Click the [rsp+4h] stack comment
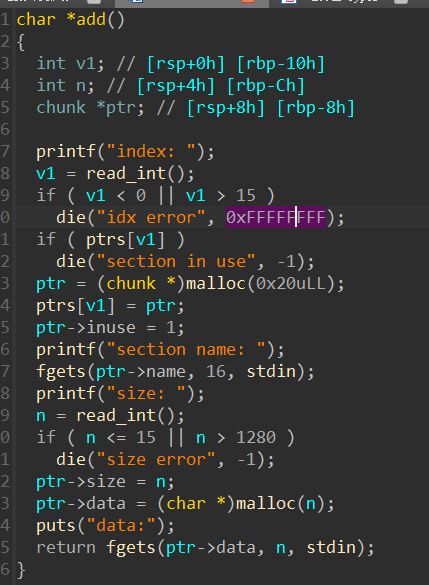The width and height of the screenshot is (429, 585). (x=176, y=85)
